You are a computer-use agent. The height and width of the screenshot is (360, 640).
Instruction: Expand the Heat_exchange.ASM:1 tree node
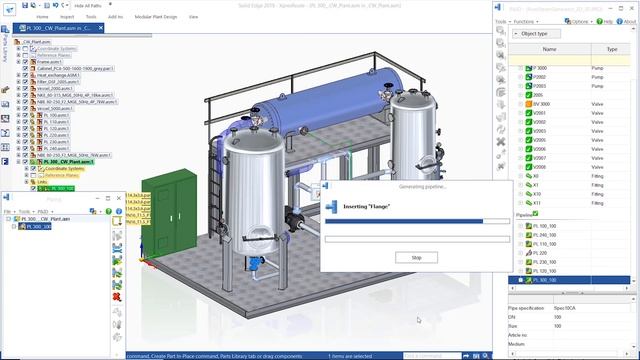[18, 75]
